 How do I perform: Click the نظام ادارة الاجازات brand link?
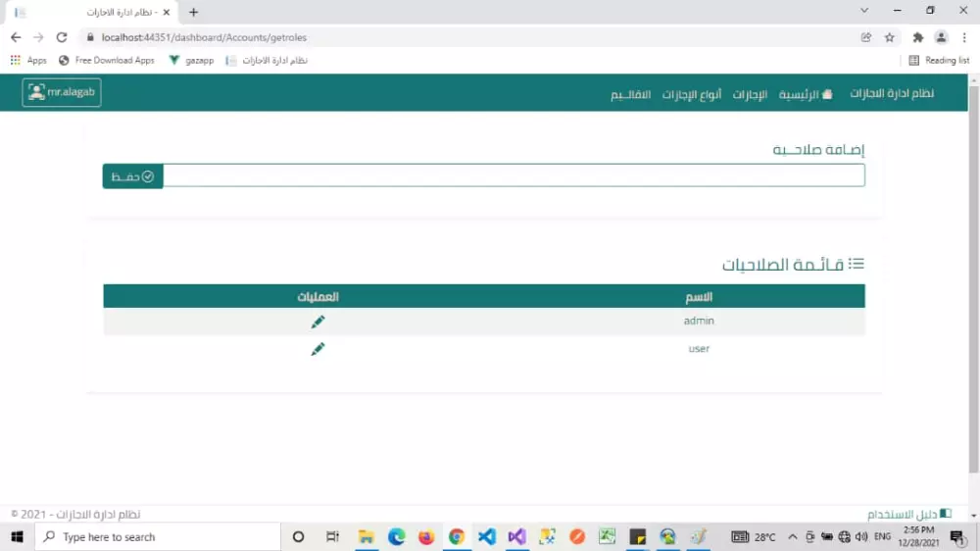(892, 93)
